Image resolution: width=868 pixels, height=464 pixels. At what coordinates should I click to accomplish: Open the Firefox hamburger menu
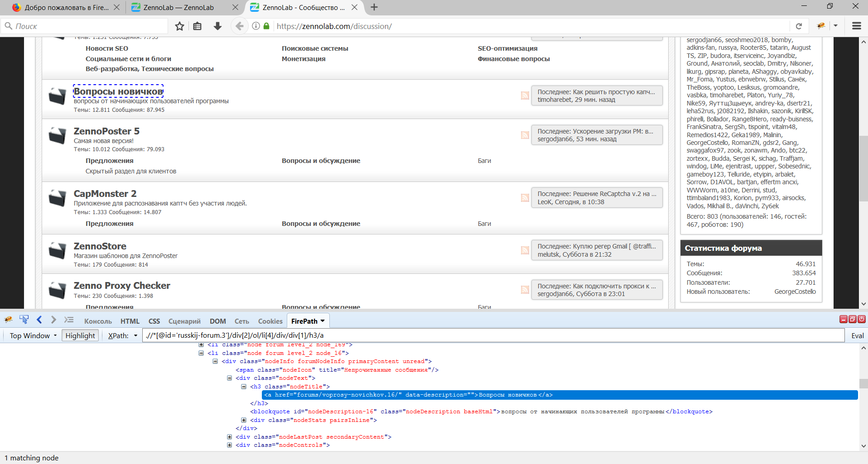click(x=856, y=26)
